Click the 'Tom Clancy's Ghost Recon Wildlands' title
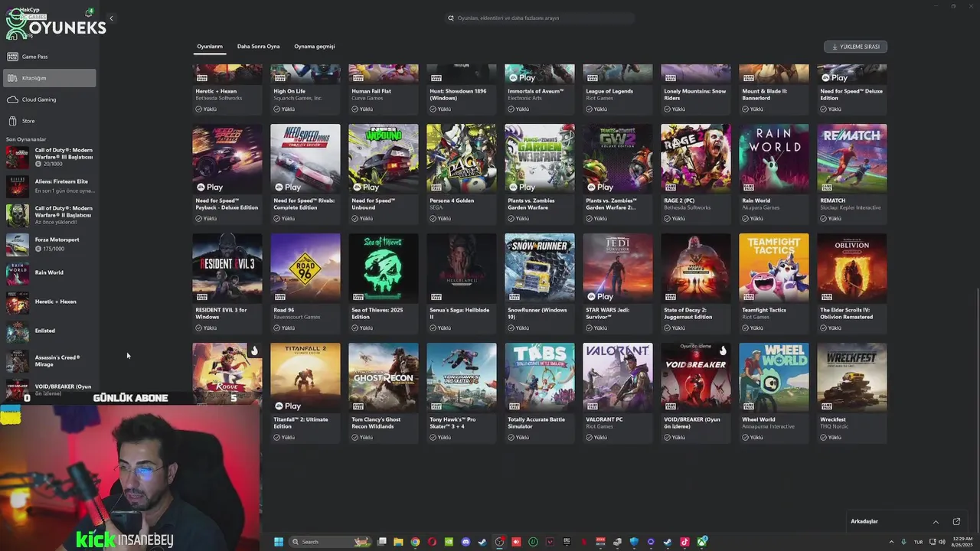The image size is (980, 551). coord(376,423)
